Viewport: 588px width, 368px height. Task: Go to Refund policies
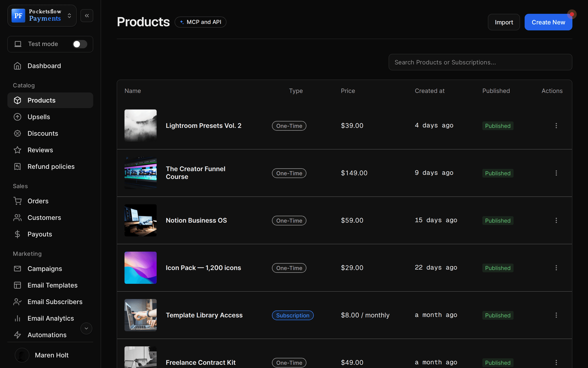click(x=50, y=166)
